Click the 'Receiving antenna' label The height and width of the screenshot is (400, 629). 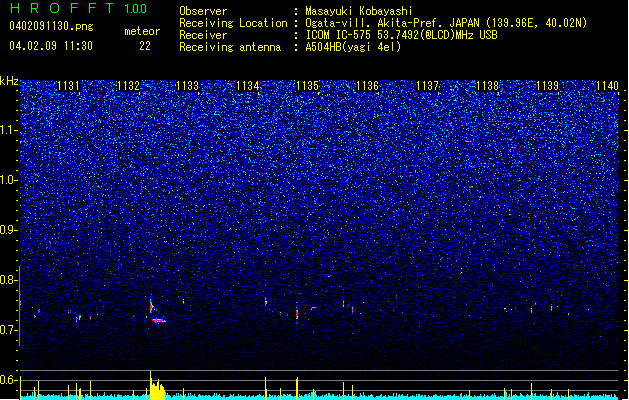[230, 47]
